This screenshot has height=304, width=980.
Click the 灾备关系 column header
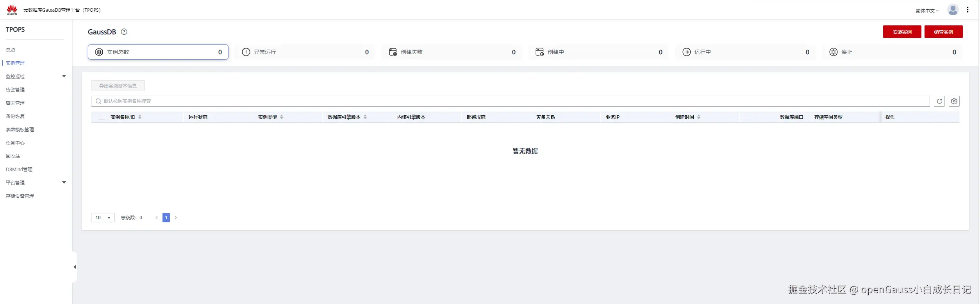(x=546, y=117)
